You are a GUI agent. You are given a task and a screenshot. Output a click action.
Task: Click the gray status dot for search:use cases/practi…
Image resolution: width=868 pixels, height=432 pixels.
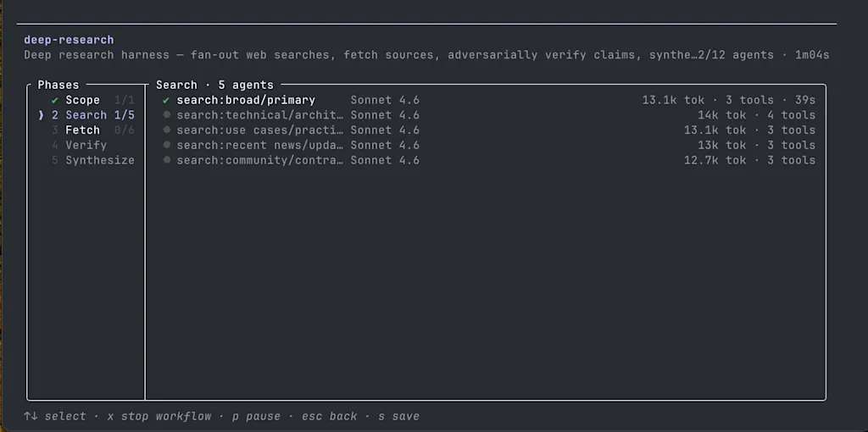pos(167,130)
